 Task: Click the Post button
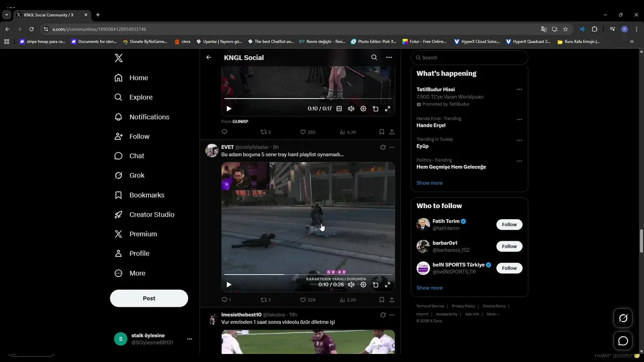coord(149,298)
